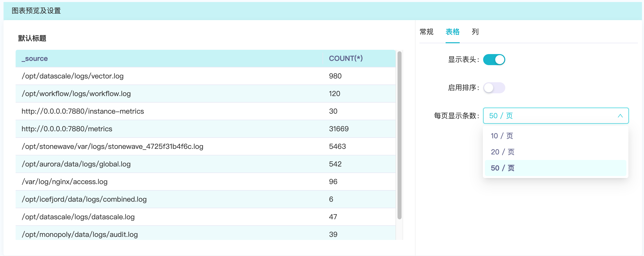Screen dimensions: 644x256
Task: Select the /opt/icefjord/data/logs/combined.log row
Action: pyautogui.click(x=205, y=199)
